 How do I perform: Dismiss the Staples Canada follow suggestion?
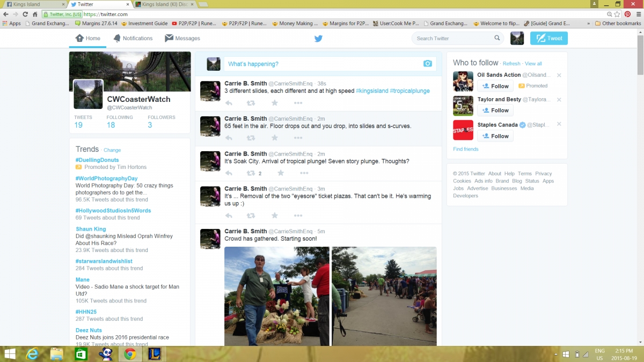pyautogui.click(x=559, y=124)
